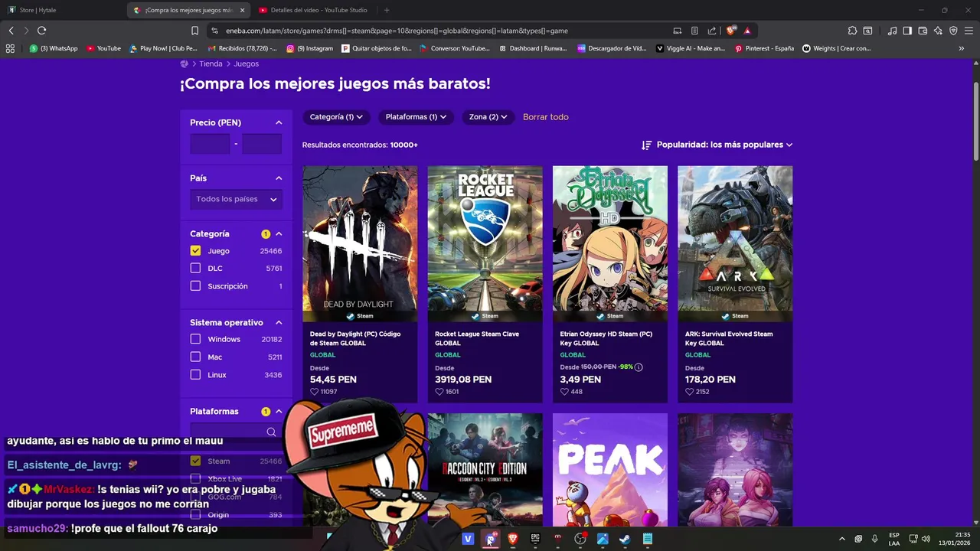Open the Brave Shields lion icon
This screenshot has width=980, height=551.
pos(731,31)
